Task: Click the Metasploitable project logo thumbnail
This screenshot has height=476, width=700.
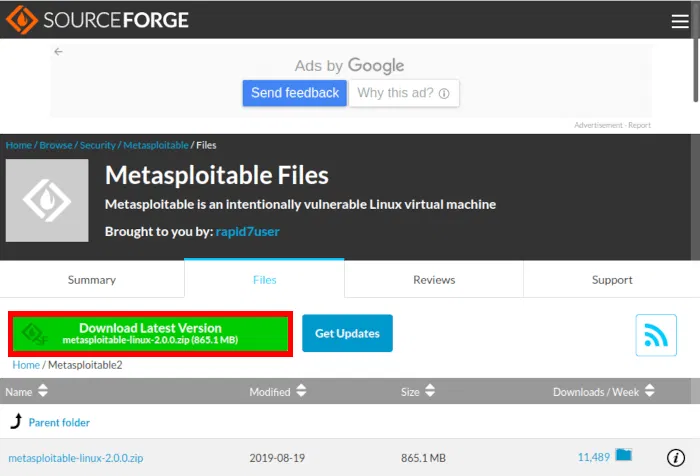Action: point(47,200)
